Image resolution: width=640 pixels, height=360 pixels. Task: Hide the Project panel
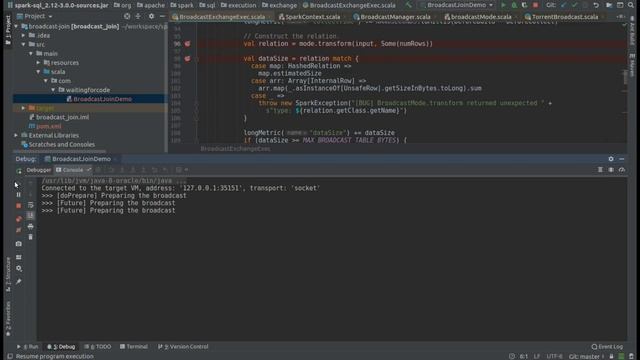click(162, 16)
